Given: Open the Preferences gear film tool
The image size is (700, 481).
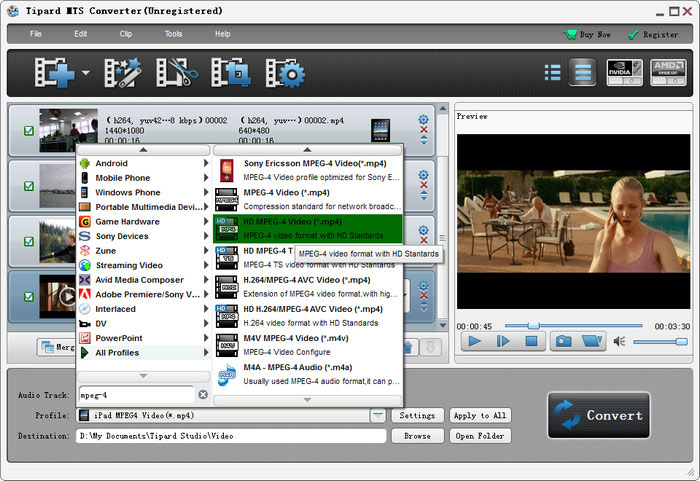Looking at the screenshot, I should 285,72.
